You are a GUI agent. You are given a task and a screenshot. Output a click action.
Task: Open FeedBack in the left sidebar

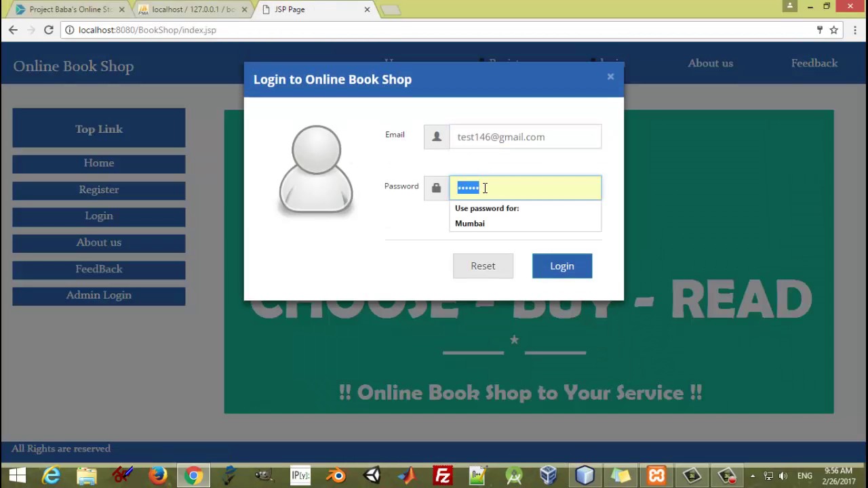pos(99,269)
